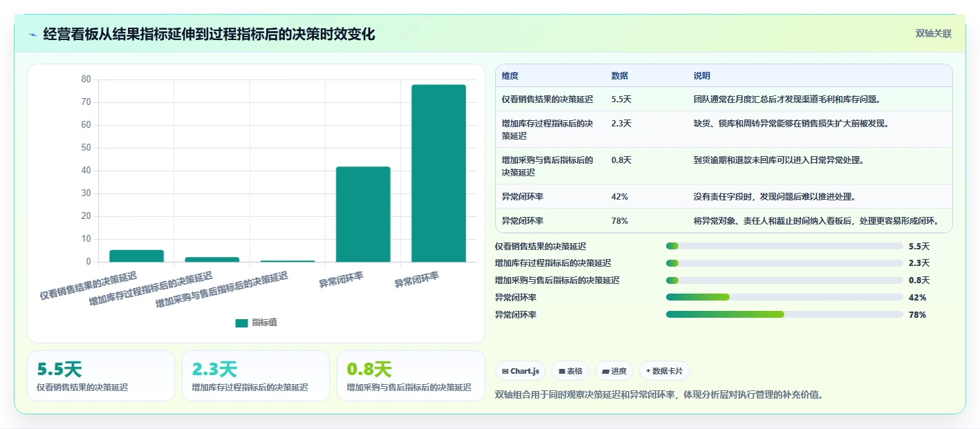Click the progress list label 增加采购与售后指标后的决策延迟
Viewport: 980px width, 429px height.
[x=557, y=280]
